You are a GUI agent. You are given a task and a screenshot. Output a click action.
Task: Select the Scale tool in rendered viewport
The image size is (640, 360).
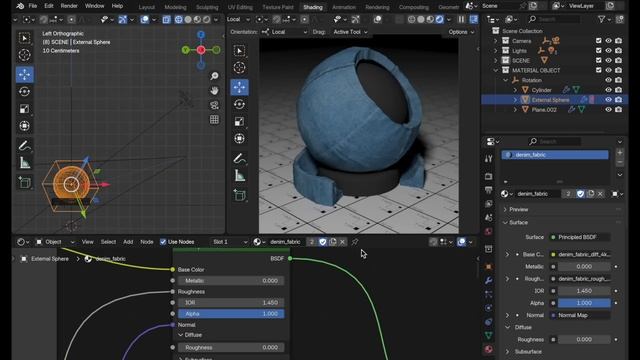pyautogui.click(x=240, y=122)
